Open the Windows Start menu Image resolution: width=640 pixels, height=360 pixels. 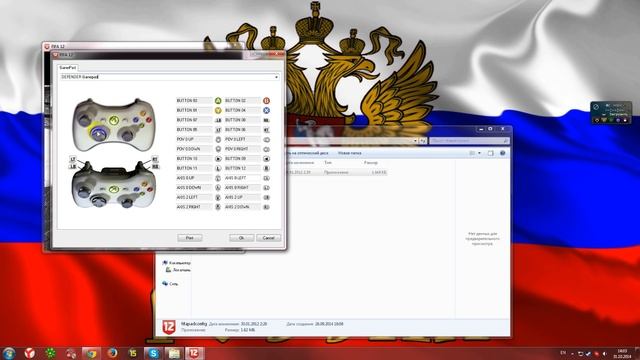pos(9,353)
